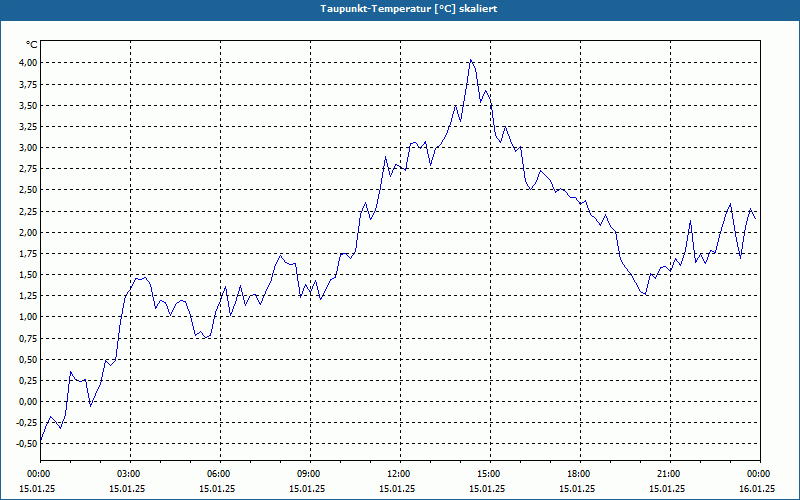Click the 0,00 y-axis label
The width and height of the screenshot is (800, 500).
tap(29, 402)
